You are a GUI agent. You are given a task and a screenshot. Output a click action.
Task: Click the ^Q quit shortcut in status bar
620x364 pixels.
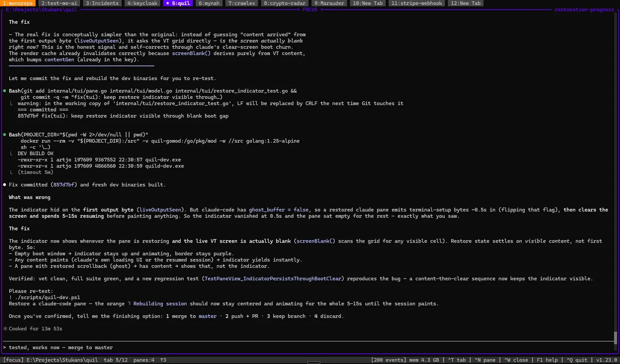coord(576,360)
